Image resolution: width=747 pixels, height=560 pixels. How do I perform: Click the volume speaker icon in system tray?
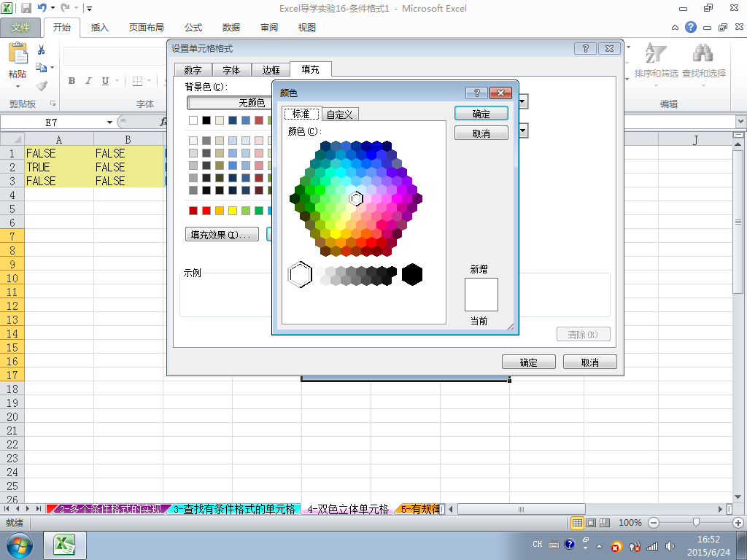(x=670, y=546)
